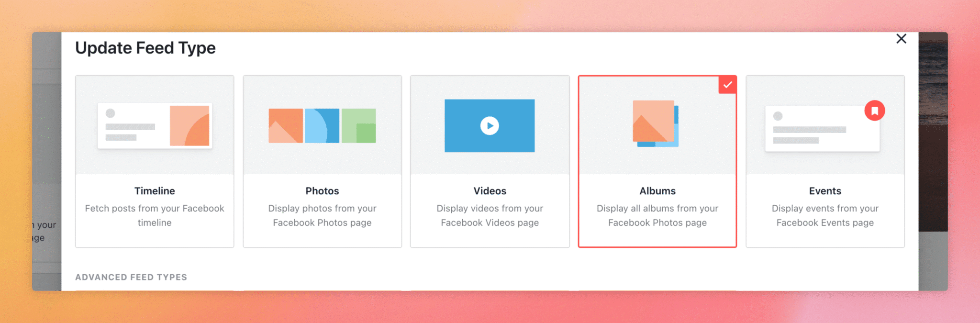The height and width of the screenshot is (323, 980).
Task: Click the 'Events' card title
Action: pos(825,191)
